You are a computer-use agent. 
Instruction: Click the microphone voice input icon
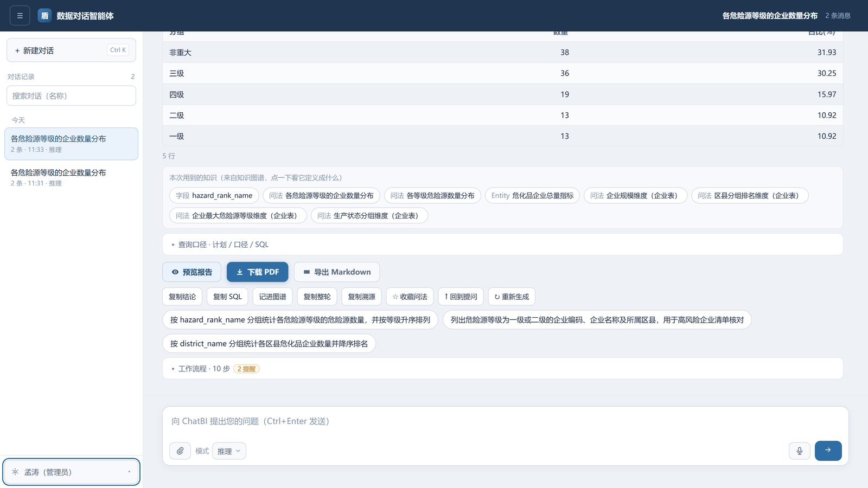[800, 451]
